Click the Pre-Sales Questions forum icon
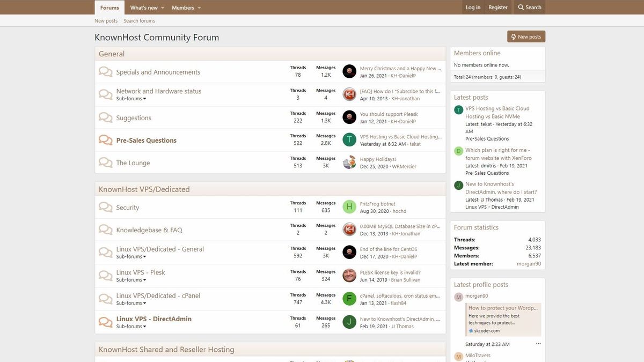Image resolution: width=644 pixels, height=362 pixels. pyautogui.click(x=105, y=139)
